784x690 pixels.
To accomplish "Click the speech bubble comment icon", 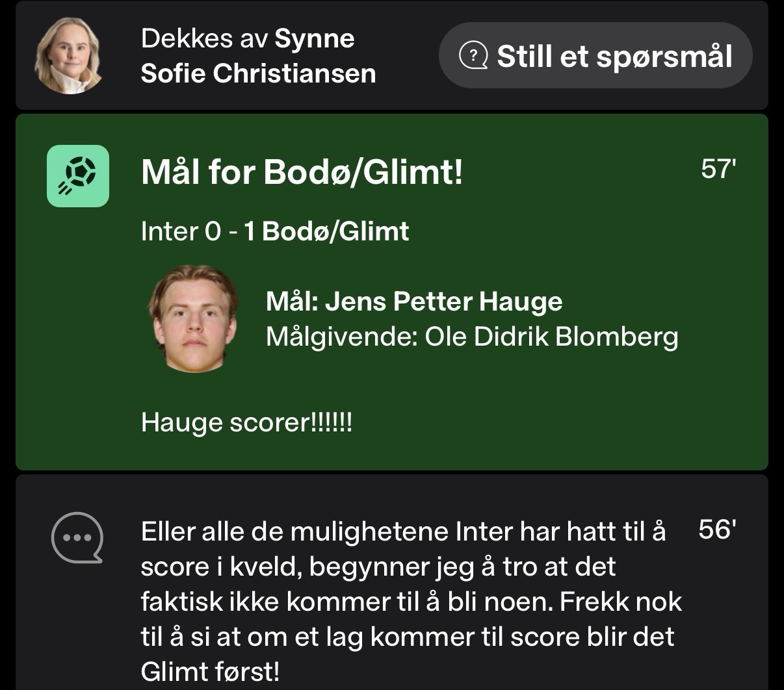I will pos(77,537).
